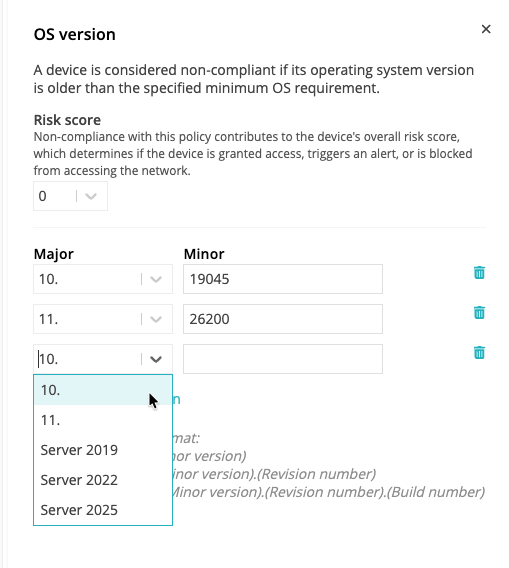The height and width of the screenshot is (568, 509).
Task: Expand the Risk score dropdown arrow
Action: coord(91,196)
